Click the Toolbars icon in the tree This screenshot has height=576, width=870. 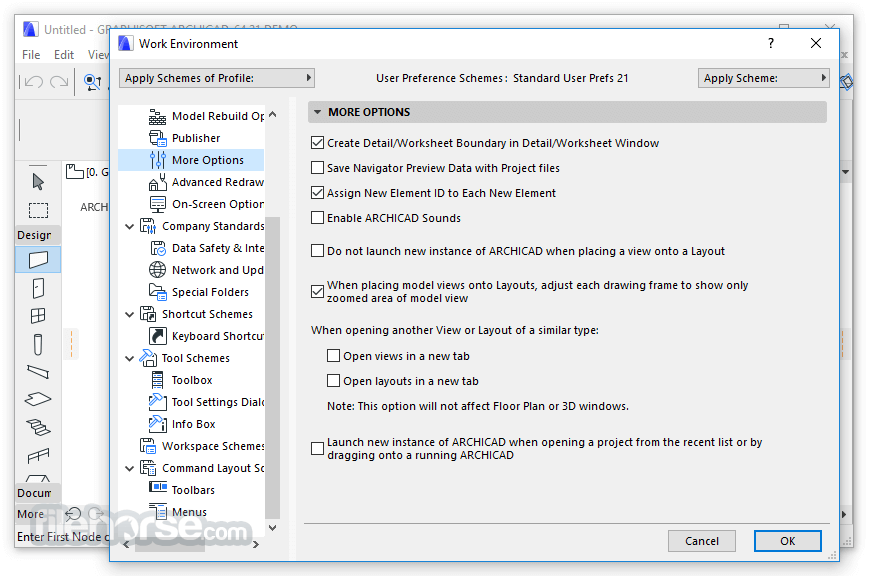point(158,487)
